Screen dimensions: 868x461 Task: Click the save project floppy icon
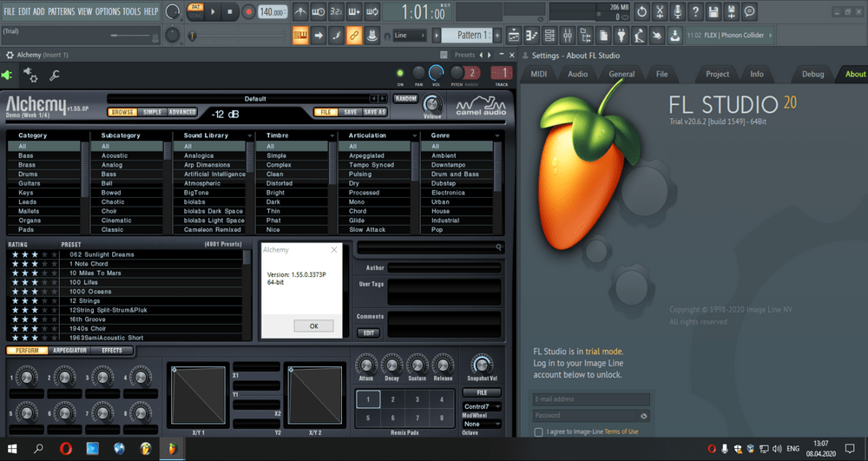point(713,11)
